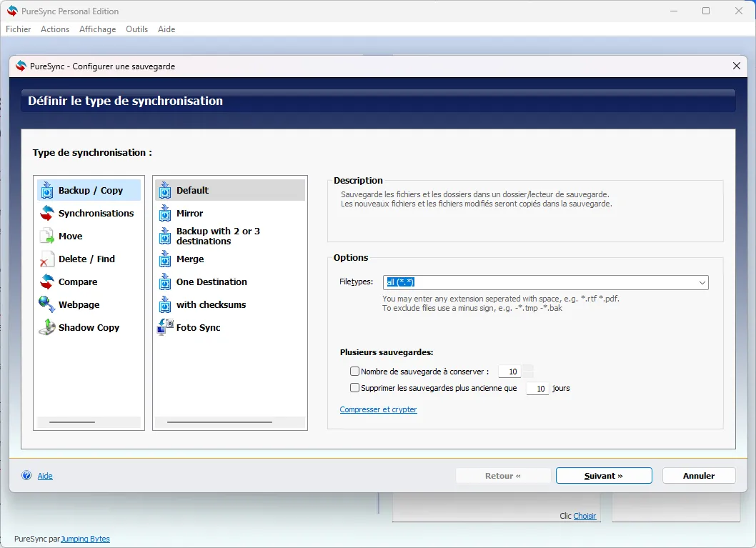Click the Foto Sync camera icon

(165, 327)
